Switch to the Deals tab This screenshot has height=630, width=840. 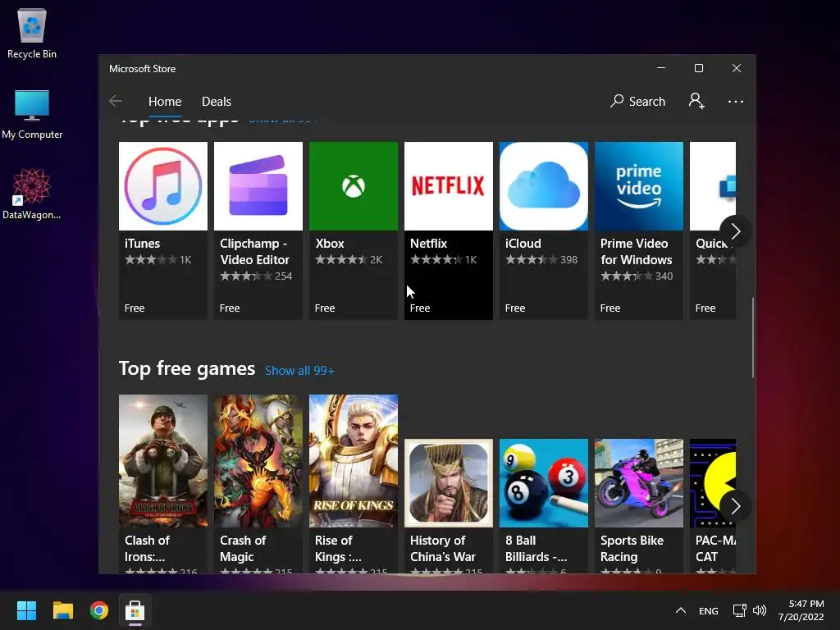(217, 101)
